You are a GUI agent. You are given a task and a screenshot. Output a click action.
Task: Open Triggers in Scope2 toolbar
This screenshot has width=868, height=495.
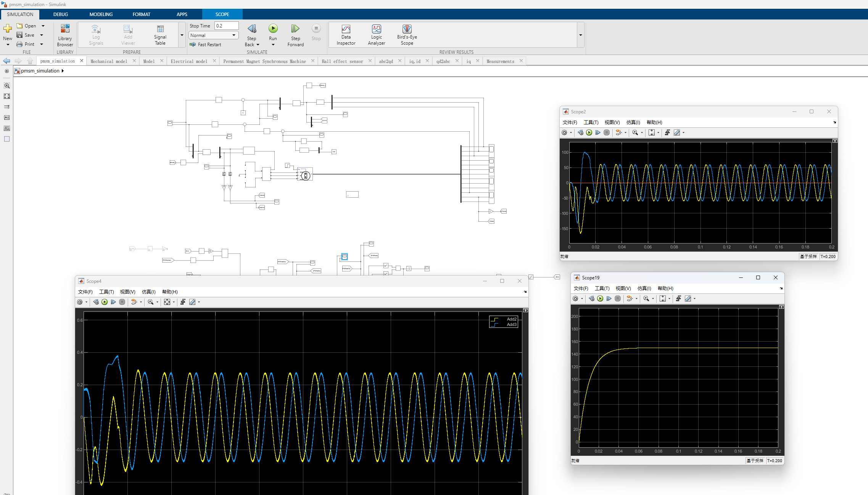(667, 133)
